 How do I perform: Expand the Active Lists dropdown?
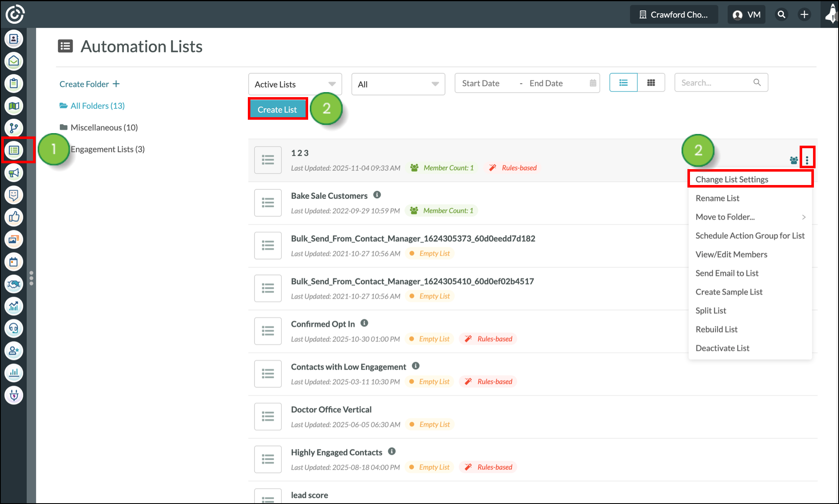click(x=295, y=84)
